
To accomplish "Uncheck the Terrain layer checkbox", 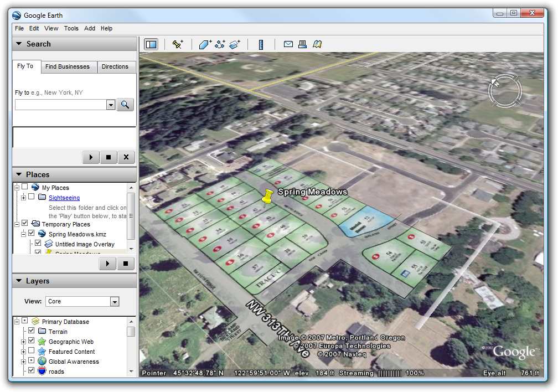I will pos(32,331).
